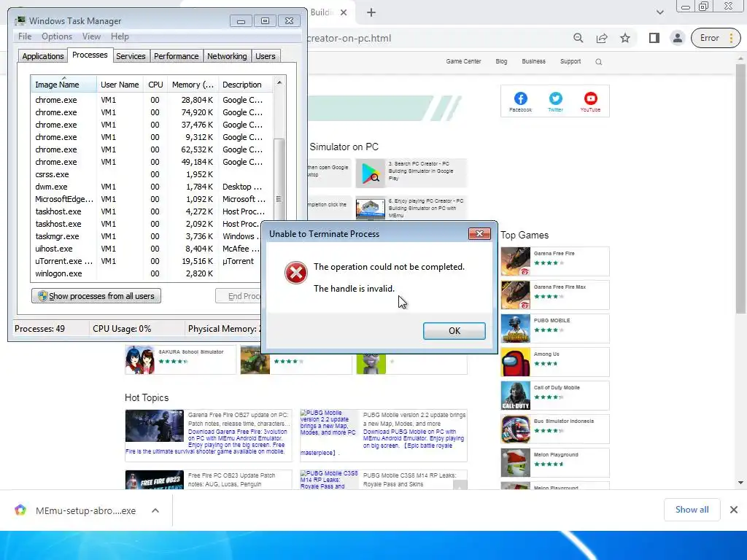Switch to the Users tab
The image size is (747, 560).
(x=265, y=56)
